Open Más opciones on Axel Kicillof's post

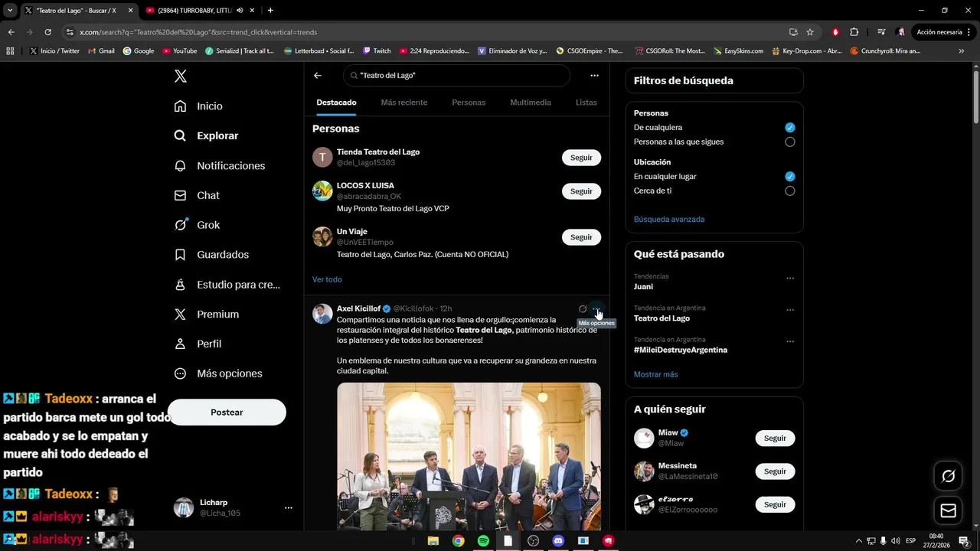(596, 309)
